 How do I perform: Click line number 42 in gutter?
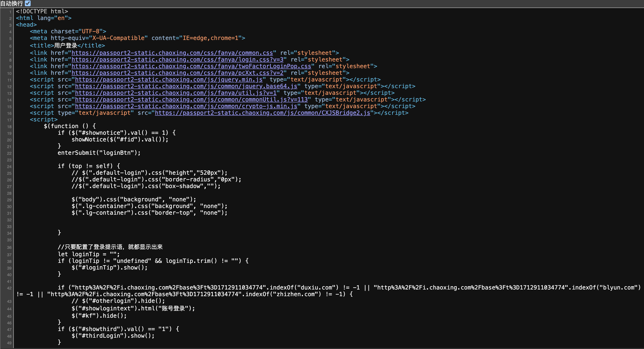click(x=9, y=288)
